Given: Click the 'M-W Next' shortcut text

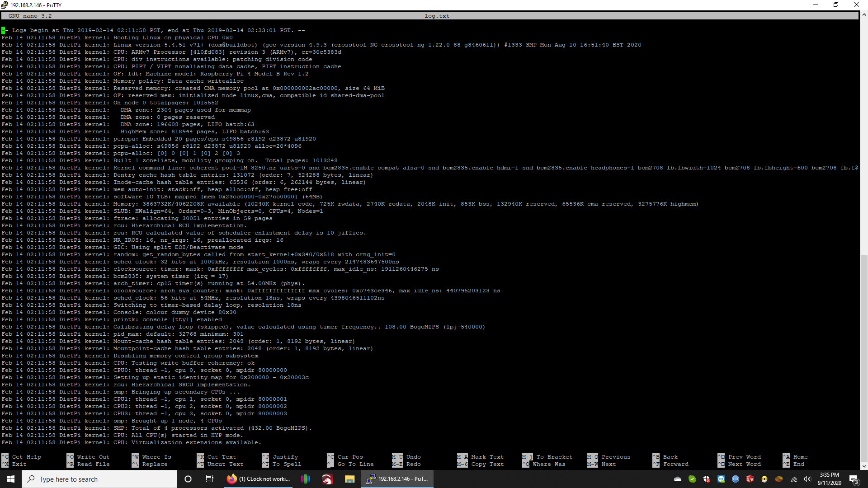Looking at the screenshot, I should click(602, 464).
